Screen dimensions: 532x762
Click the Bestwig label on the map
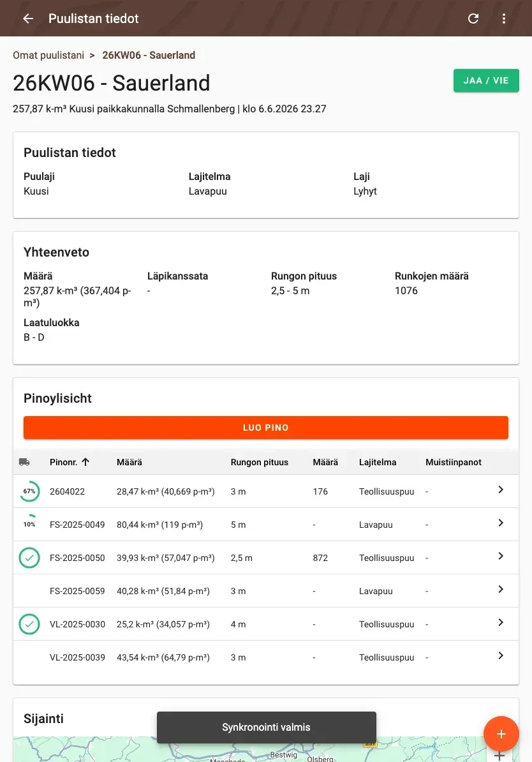point(284,755)
